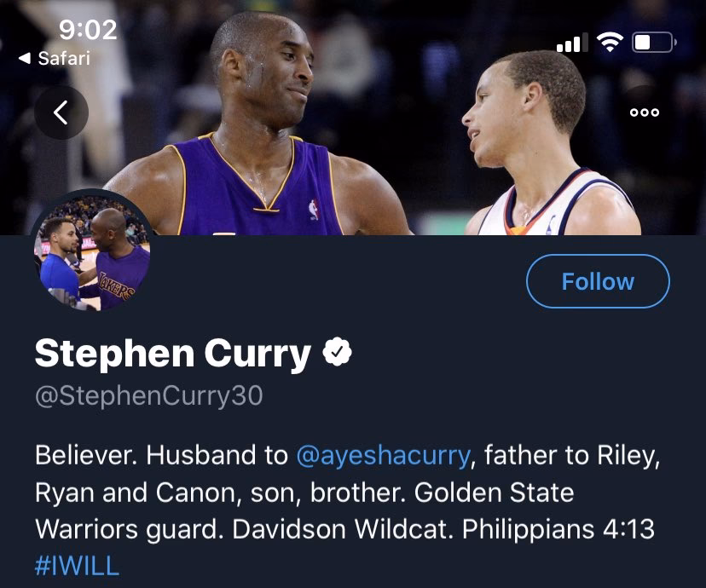Image resolution: width=706 pixels, height=588 pixels.
Task: Tap the cellular signal strength icon
Action: click(x=571, y=43)
